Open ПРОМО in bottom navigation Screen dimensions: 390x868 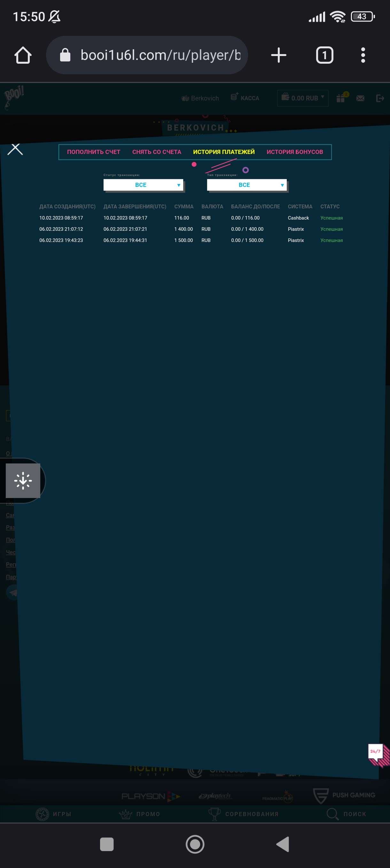pyautogui.click(x=139, y=814)
